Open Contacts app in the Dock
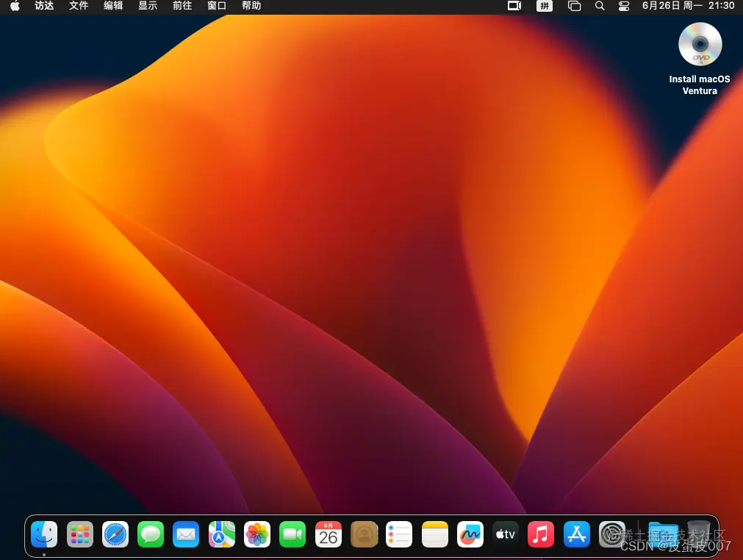Screen dimensions: 743x560 (364, 534)
